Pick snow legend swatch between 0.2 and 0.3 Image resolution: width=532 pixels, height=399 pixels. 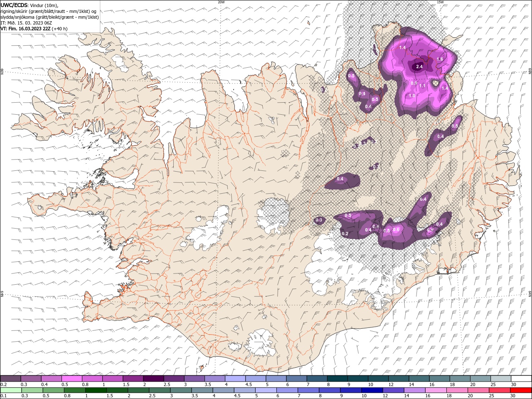[x=10, y=379]
